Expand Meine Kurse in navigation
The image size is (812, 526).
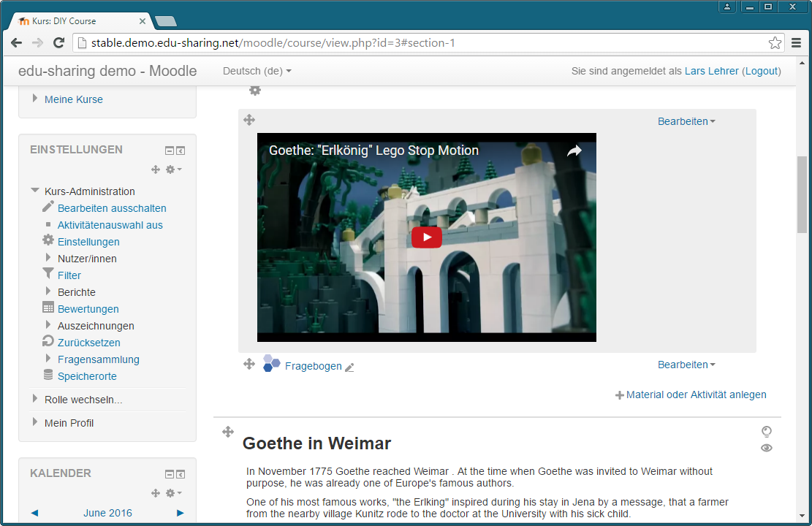pos(35,99)
